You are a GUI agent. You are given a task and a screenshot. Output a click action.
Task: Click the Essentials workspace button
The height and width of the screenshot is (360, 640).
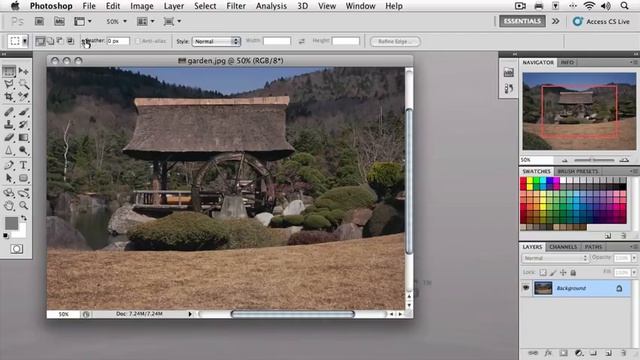pos(522,21)
